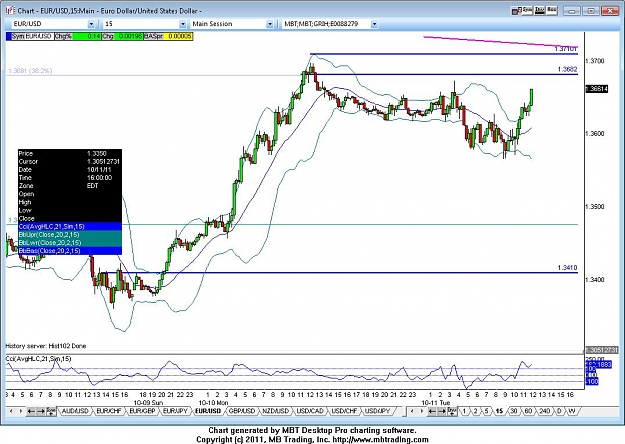Click the Intv add button by interval tabs
The height and width of the screenshot is (444, 625).
coord(452,411)
